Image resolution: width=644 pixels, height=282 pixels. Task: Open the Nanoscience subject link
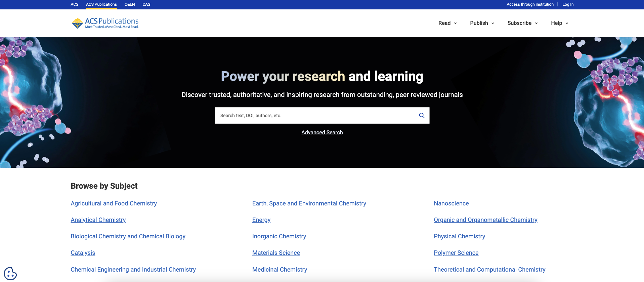pyautogui.click(x=451, y=203)
